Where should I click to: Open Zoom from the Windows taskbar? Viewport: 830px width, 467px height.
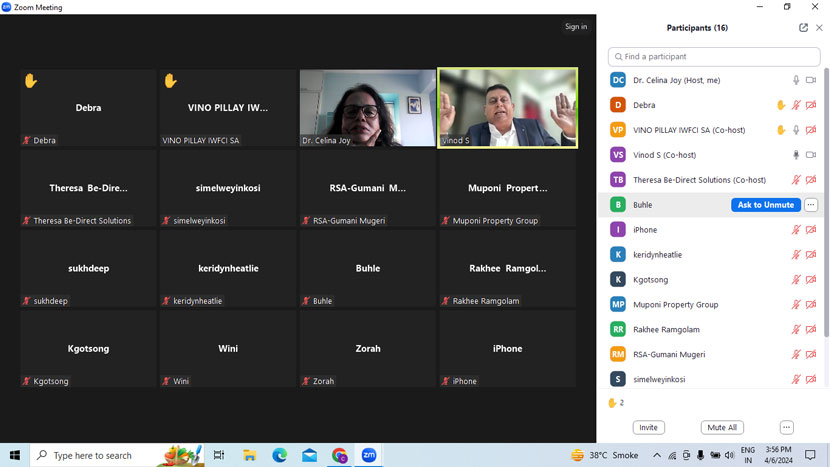coord(369,455)
